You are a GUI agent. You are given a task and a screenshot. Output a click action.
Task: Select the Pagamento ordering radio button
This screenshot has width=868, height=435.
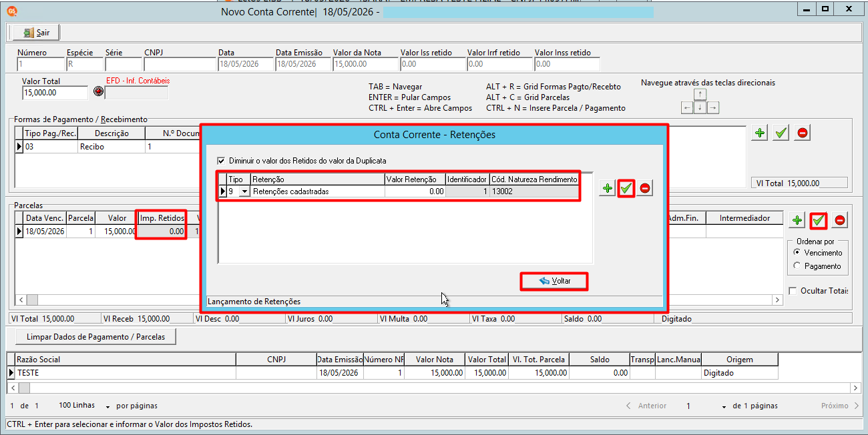tap(797, 266)
